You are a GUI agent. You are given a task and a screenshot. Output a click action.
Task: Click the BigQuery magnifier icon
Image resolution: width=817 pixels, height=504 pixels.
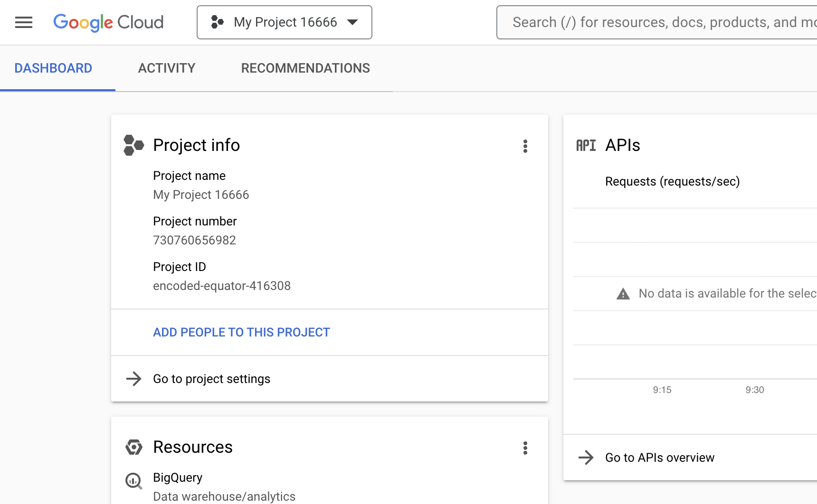[134, 481]
